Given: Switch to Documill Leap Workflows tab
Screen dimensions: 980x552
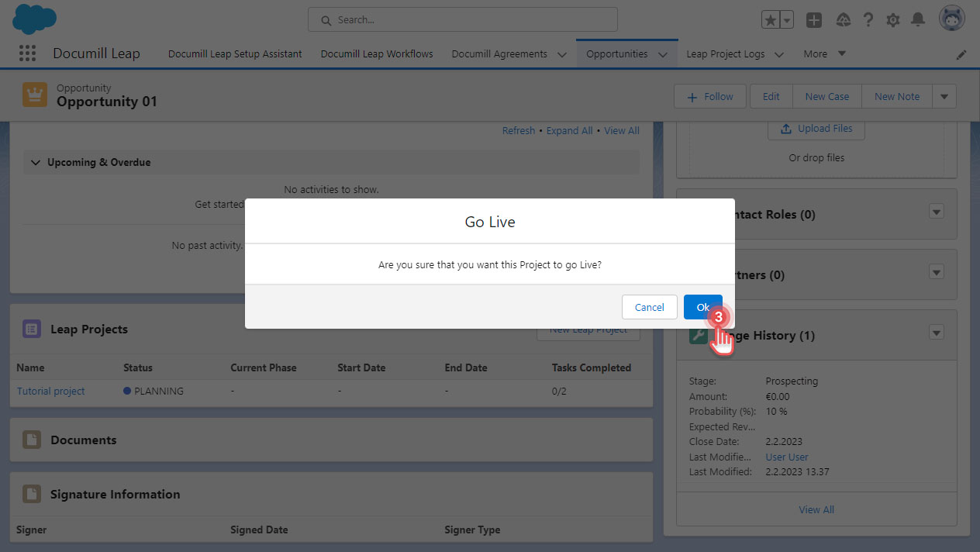Looking at the screenshot, I should tap(376, 53).
